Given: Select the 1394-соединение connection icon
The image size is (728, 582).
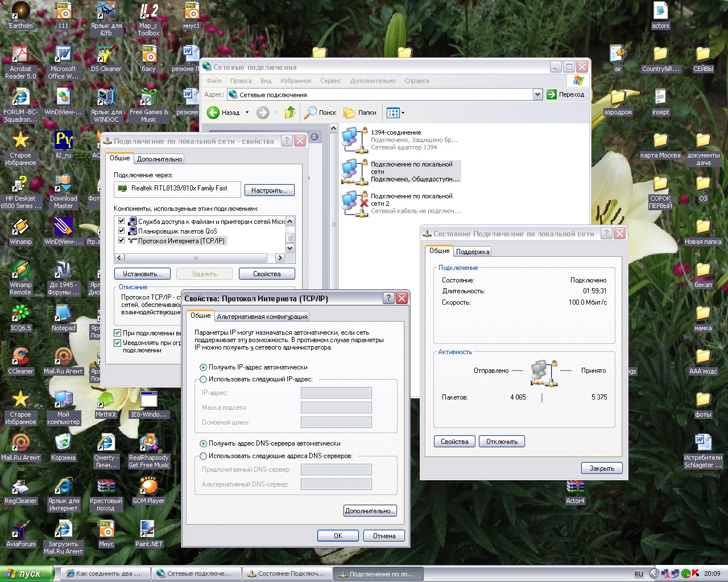Looking at the screenshot, I should (x=354, y=140).
